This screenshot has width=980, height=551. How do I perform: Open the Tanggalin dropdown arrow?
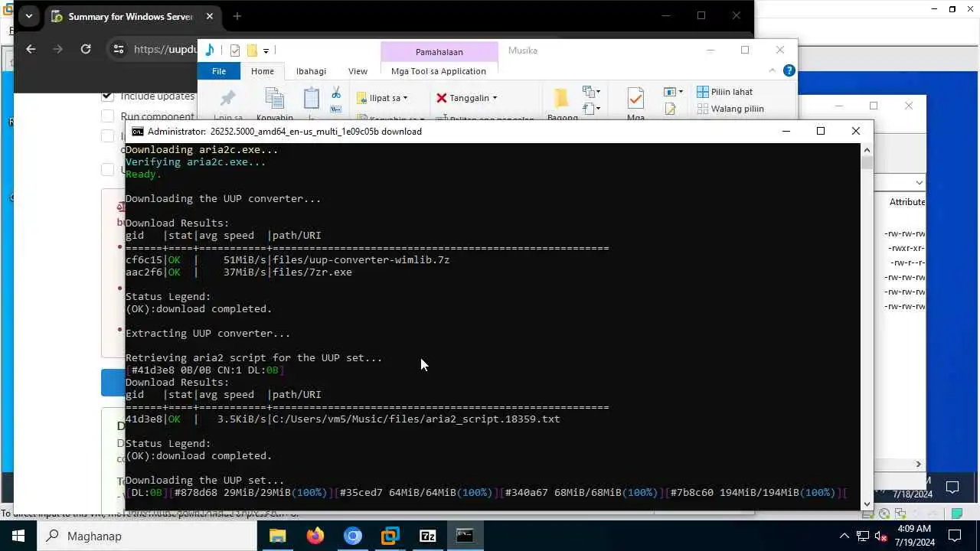click(495, 98)
